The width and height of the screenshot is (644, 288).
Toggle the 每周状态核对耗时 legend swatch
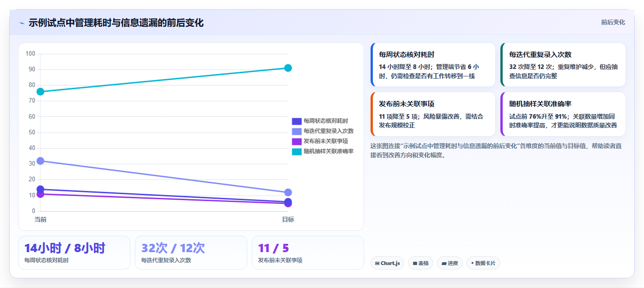point(297,121)
